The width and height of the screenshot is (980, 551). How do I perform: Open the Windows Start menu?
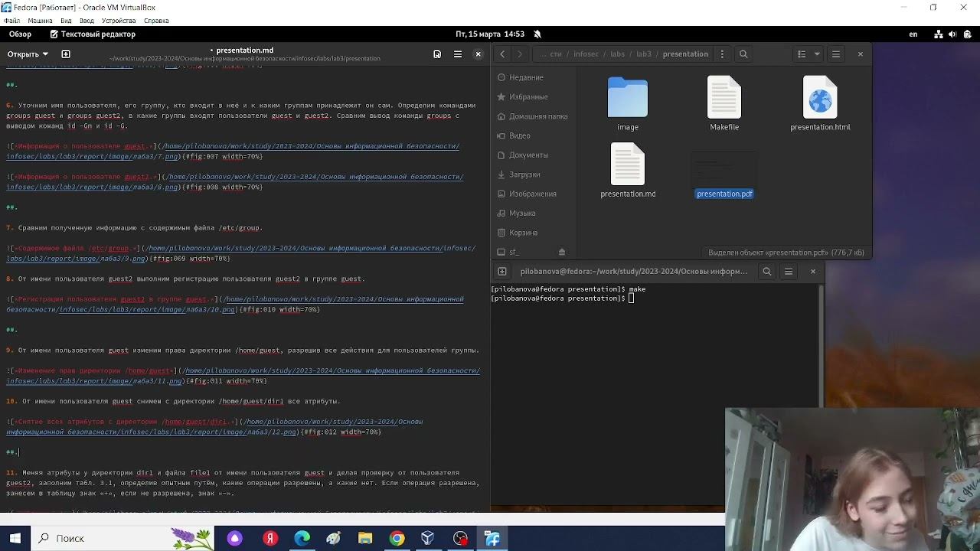(15, 538)
